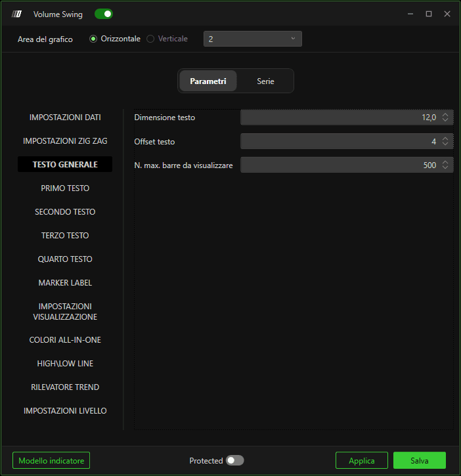Screen dimensions: 461x476
Task: Click the Volume Swing logo icon
Action: [16, 14]
